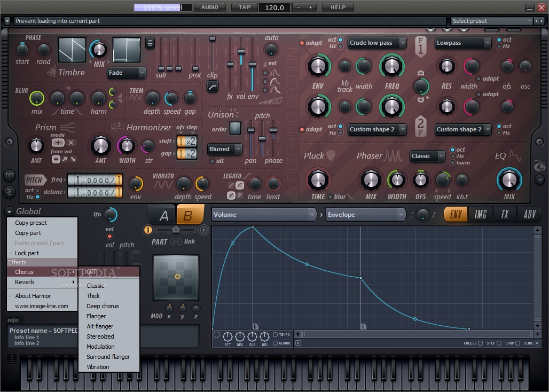This screenshot has width=549, height=392.
Task: Open the Crude low pass filter dropdown
Action: [377, 43]
